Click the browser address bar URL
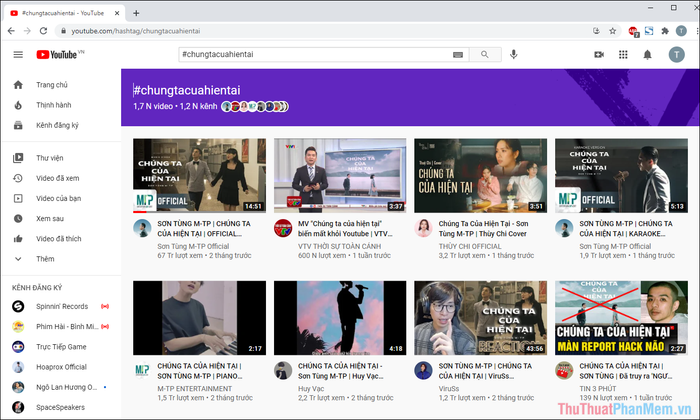This screenshot has height=420, width=700. (x=136, y=31)
